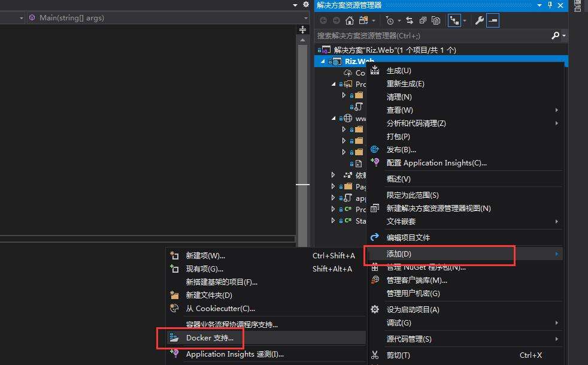Click Docker 支持... entry

click(266, 337)
